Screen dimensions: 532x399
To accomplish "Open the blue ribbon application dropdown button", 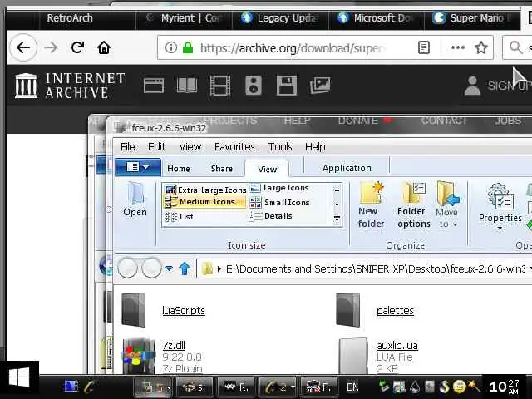I will point(138,167).
